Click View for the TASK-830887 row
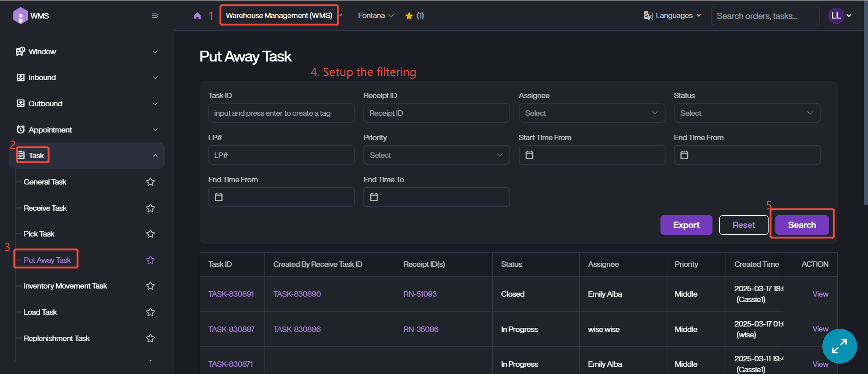The image size is (868, 374). pos(820,329)
